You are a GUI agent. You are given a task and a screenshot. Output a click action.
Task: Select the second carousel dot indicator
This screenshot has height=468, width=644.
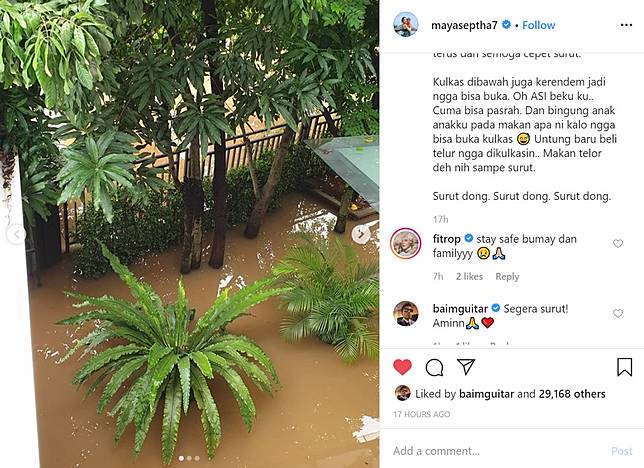[x=189, y=458]
